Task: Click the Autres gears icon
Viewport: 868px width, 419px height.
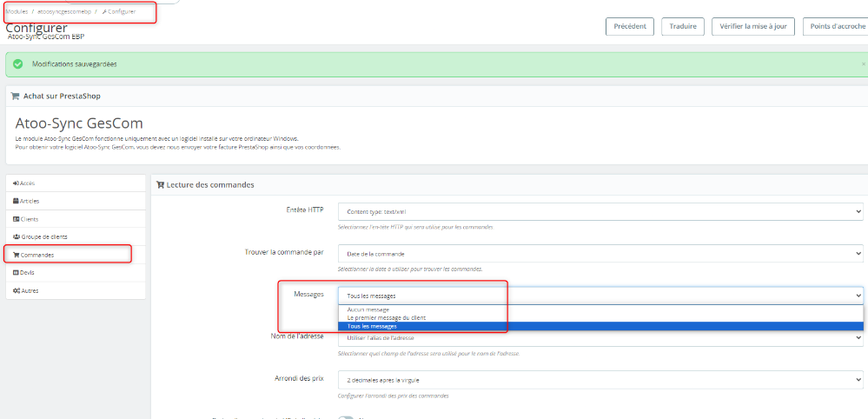Action: tap(16, 290)
